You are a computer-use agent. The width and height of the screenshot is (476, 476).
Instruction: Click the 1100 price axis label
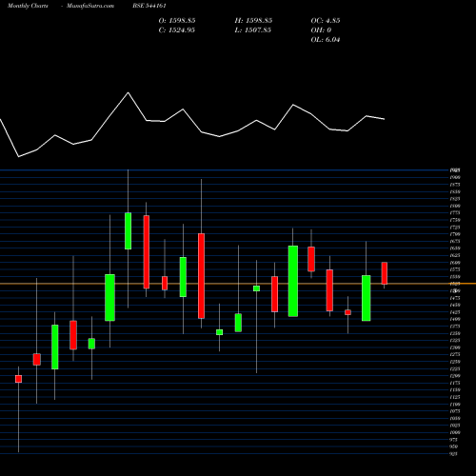[455, 405]
